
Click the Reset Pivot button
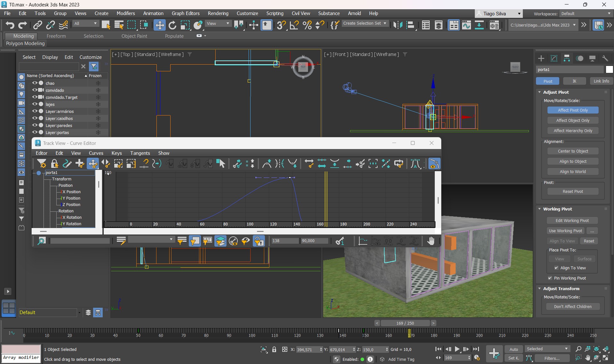(x=572, y=192)
